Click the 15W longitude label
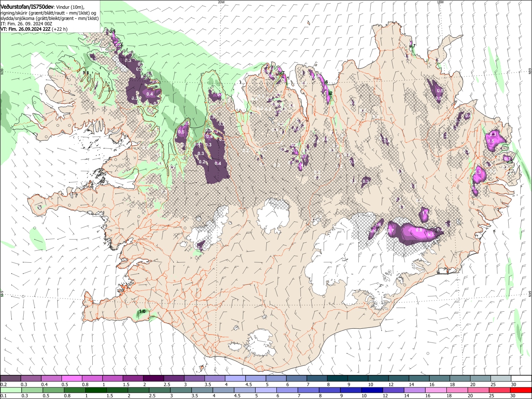532x399 pixels. tap(440, 2)
